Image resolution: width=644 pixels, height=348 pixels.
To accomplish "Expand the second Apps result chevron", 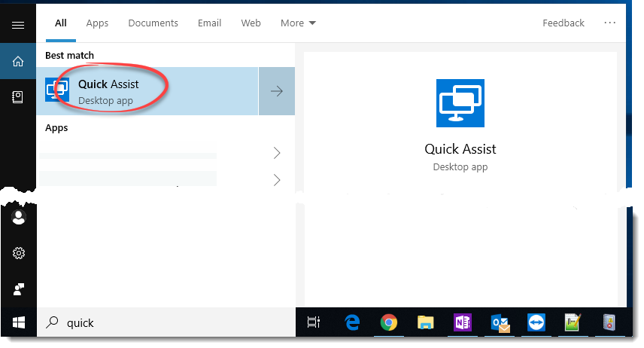I will tap(277, 180).
